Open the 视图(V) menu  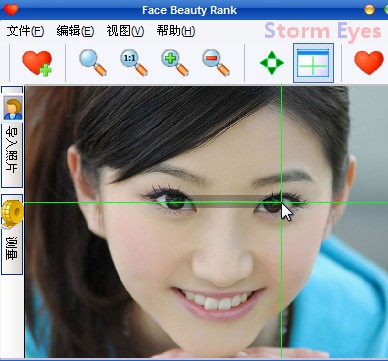(125, 31)
